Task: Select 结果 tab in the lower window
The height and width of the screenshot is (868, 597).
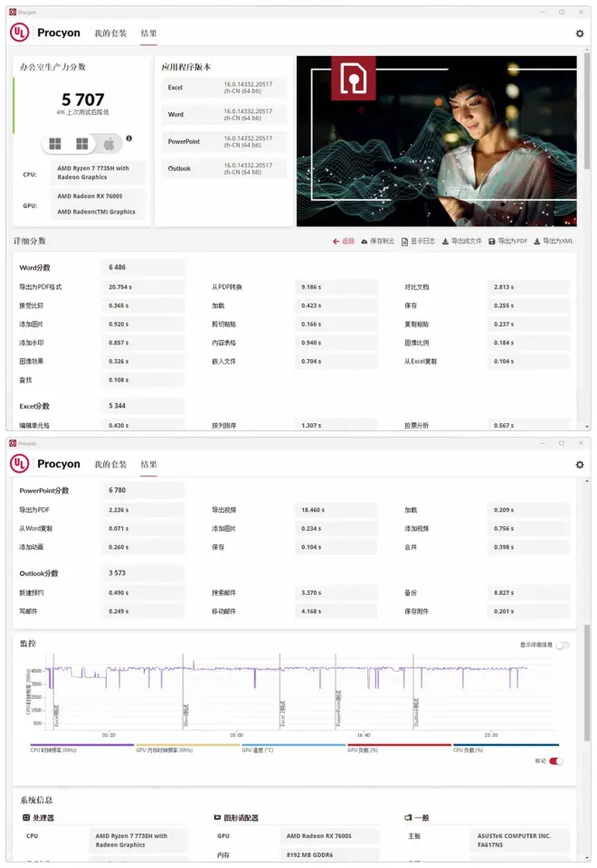Action: [148, 464]
